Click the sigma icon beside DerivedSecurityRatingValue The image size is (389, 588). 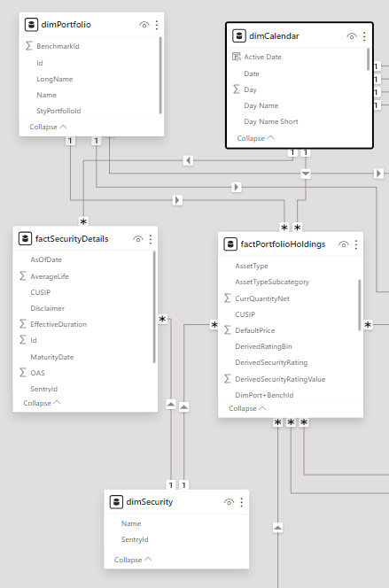click(x=228, y=379)
